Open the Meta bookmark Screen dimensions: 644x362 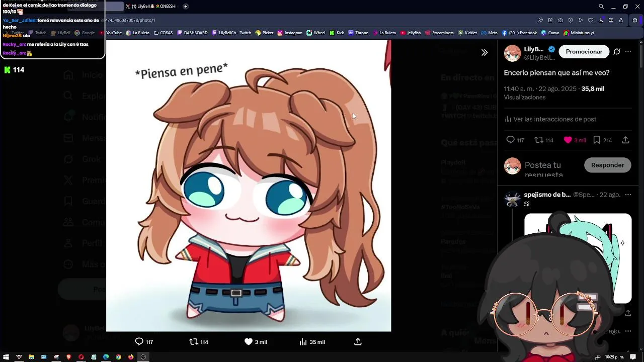tap(489, 33)
